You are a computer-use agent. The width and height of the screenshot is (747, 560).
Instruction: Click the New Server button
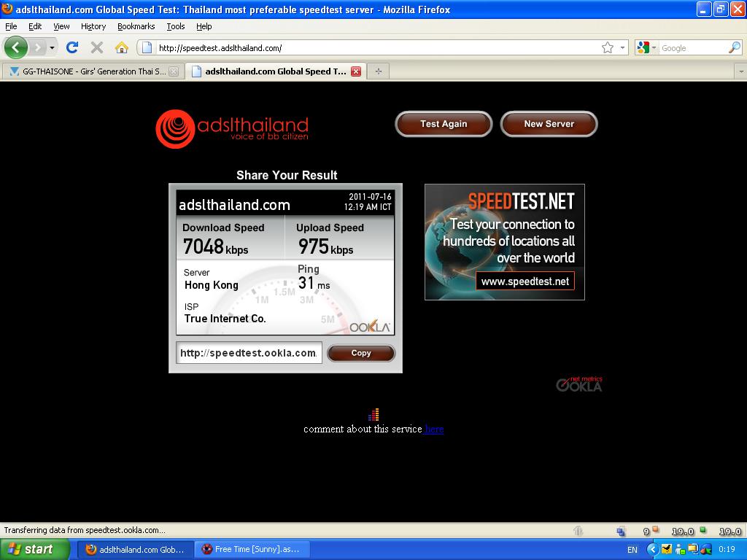coord(549,124)
